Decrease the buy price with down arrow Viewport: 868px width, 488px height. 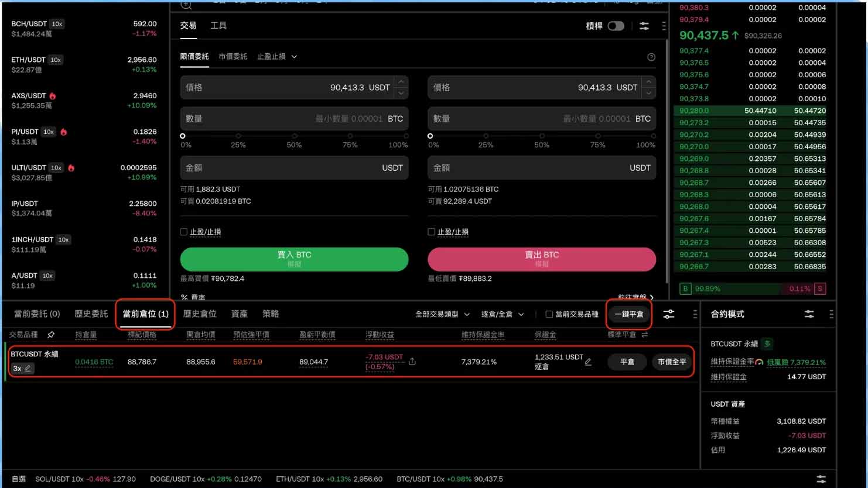[401, 93]
